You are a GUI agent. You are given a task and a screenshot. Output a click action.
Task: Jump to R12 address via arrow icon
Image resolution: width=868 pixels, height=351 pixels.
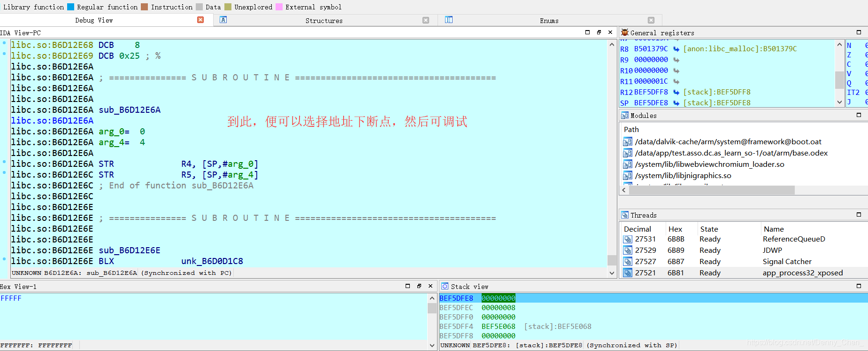(x=676, y=92)
